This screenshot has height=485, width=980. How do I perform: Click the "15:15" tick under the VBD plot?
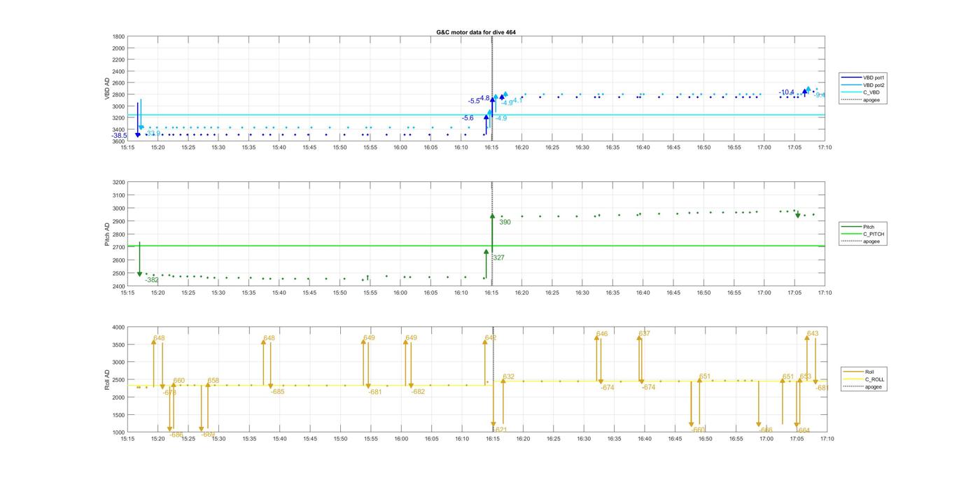tap(127, 148)
